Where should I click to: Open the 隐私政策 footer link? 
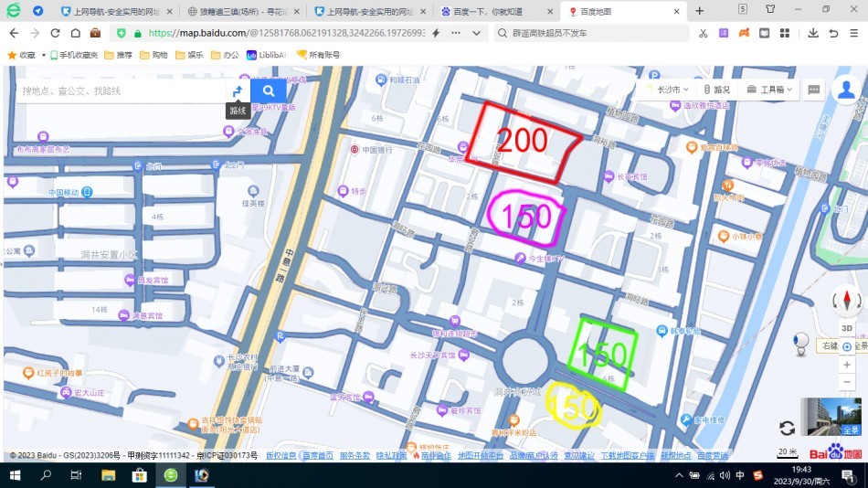[391, 455]
